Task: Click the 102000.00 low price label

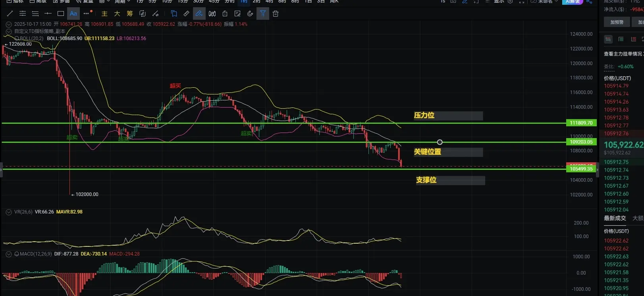Action: click(87, 194)
